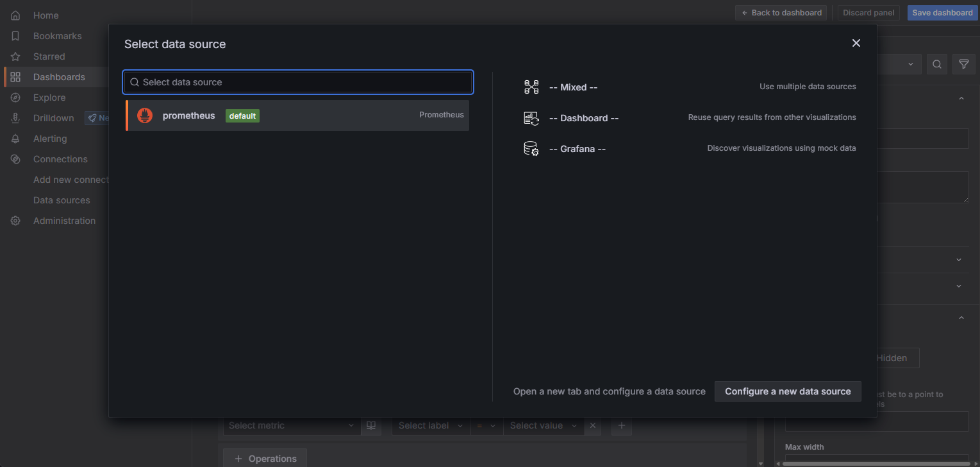Open the Select metric dropdown
The height and width of the screenshot is (467, 980).
pos(291,425)
